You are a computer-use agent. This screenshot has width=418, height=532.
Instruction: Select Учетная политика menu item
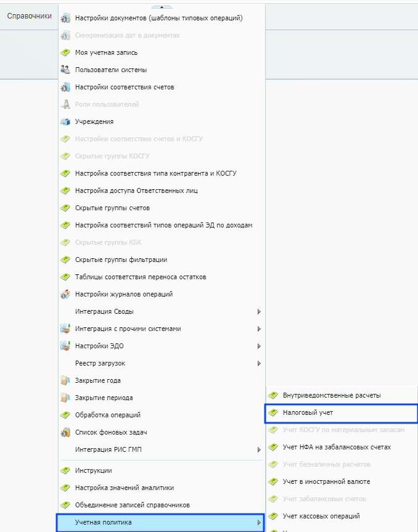(160, 523)
